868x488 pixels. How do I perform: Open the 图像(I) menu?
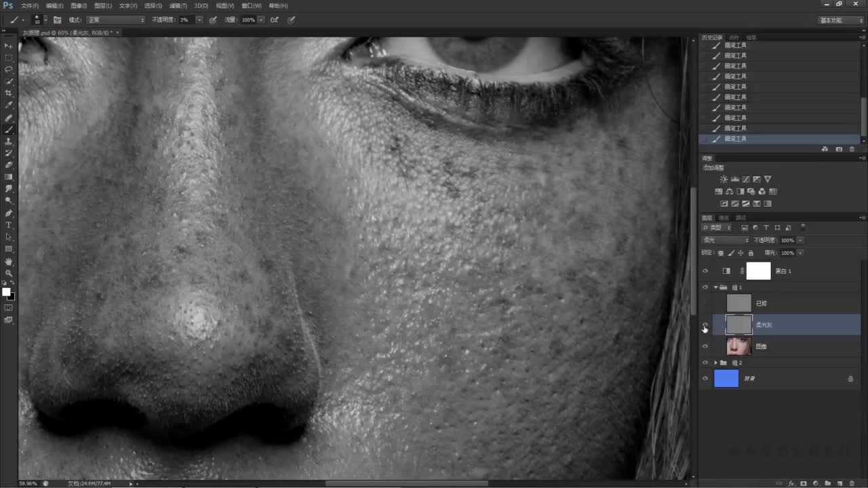79,5
